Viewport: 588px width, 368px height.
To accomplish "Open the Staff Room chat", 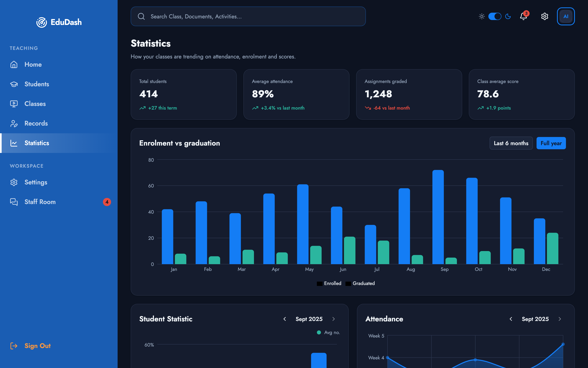I will [59, 202].
